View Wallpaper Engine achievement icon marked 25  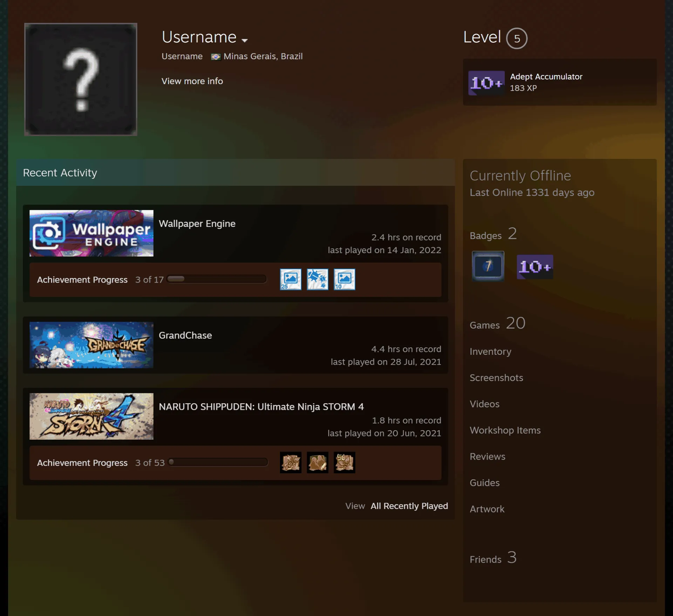pyautogui.click(x=291, y=279)
